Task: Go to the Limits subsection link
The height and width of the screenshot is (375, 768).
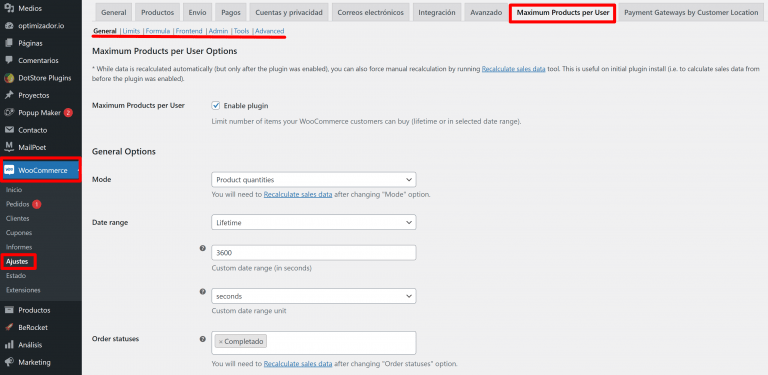Action: tap(131, 31)
